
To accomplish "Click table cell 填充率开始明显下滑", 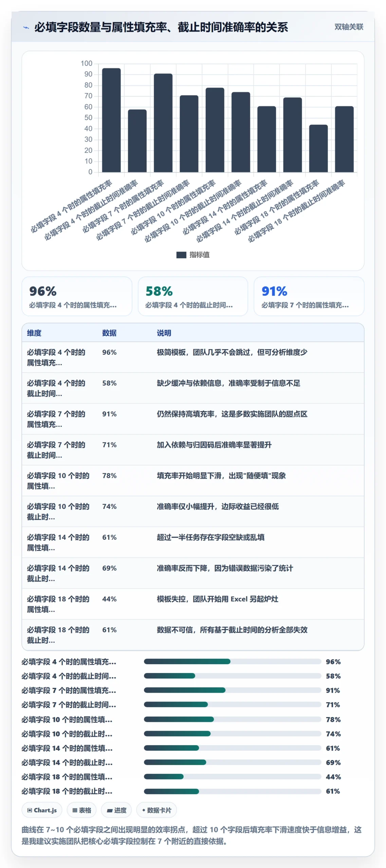I will (x=221, y=476).
